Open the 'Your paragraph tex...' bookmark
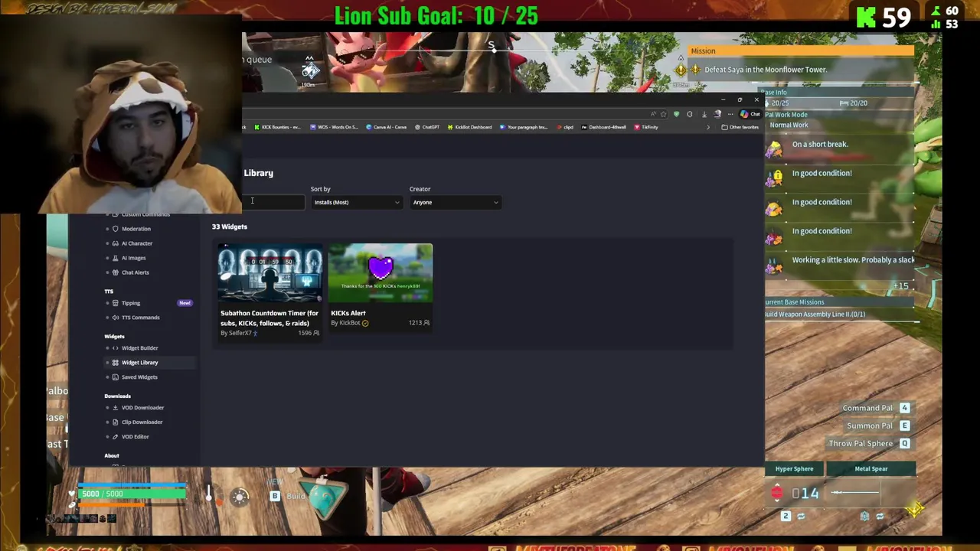 point(524,127)
